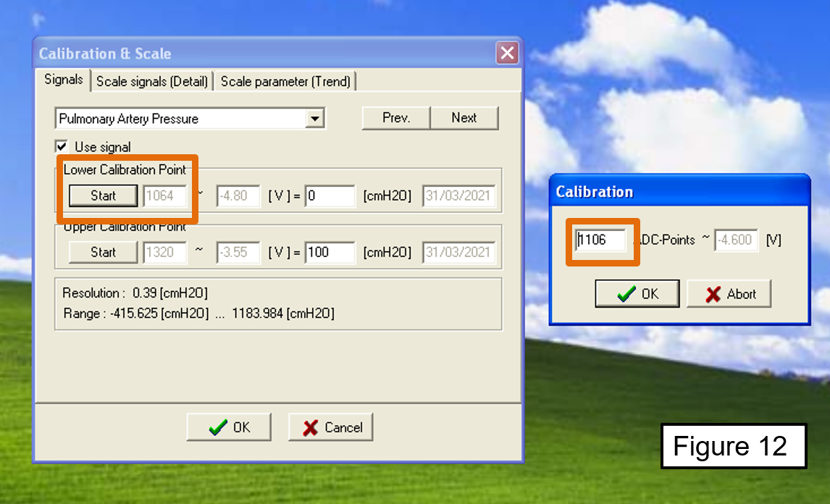Select the upper point ADC value 1320 field

tap(165, 252)
